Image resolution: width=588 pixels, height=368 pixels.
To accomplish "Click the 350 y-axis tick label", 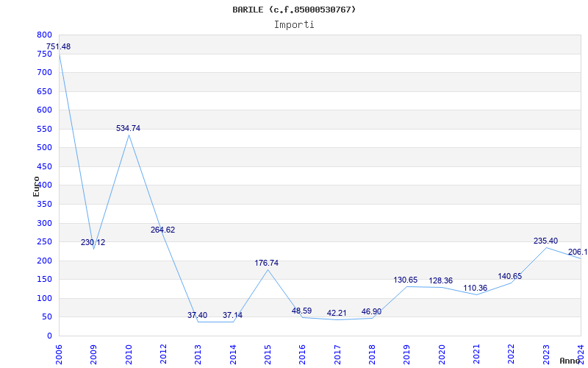I will (x=44, y=205).
